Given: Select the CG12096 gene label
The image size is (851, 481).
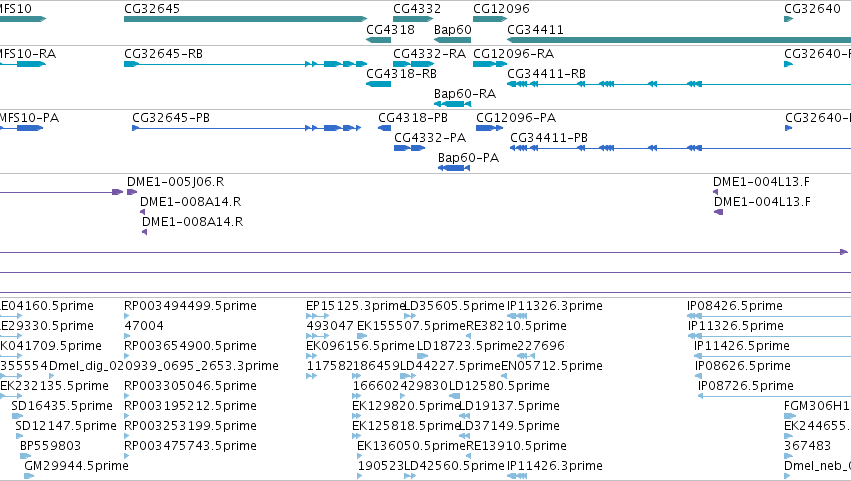Looking at the screenshot, I should [501, 9].
